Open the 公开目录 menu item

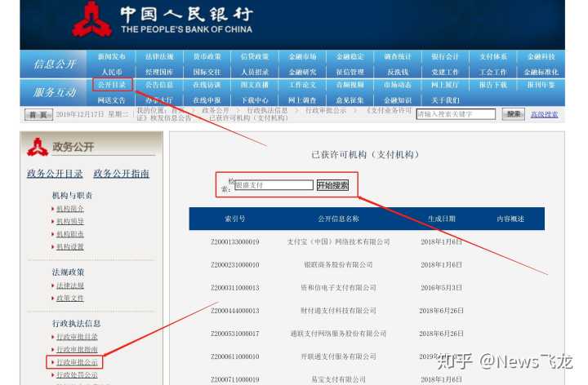[112, 85]
